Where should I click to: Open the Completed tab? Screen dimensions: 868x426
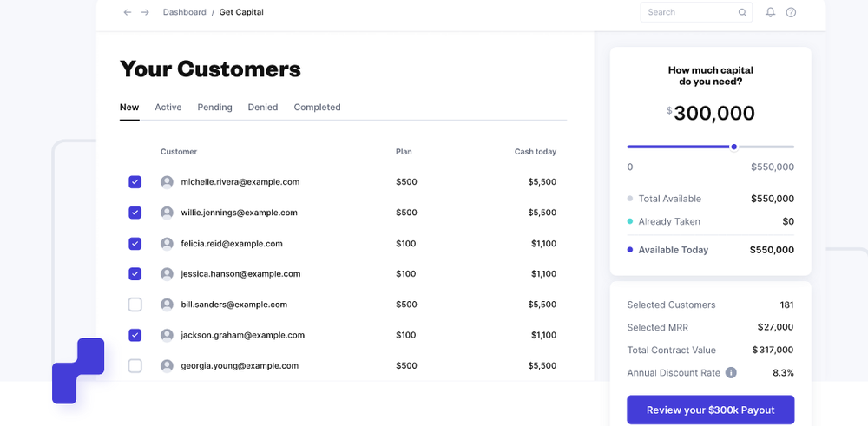[x=317, y=108]
